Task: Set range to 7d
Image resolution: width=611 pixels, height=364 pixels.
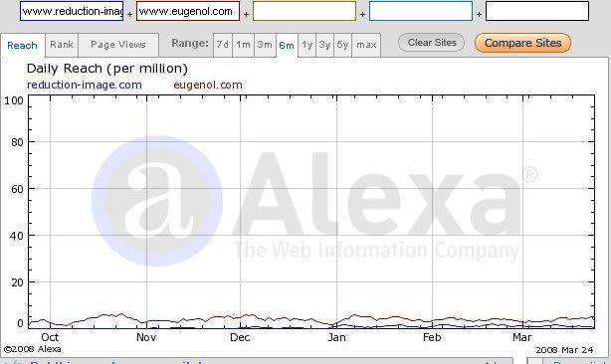Action: coord(223,45)
